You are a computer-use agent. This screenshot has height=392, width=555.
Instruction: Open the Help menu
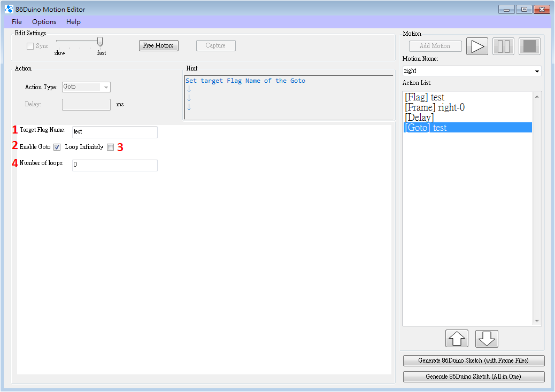pos(73,21)
